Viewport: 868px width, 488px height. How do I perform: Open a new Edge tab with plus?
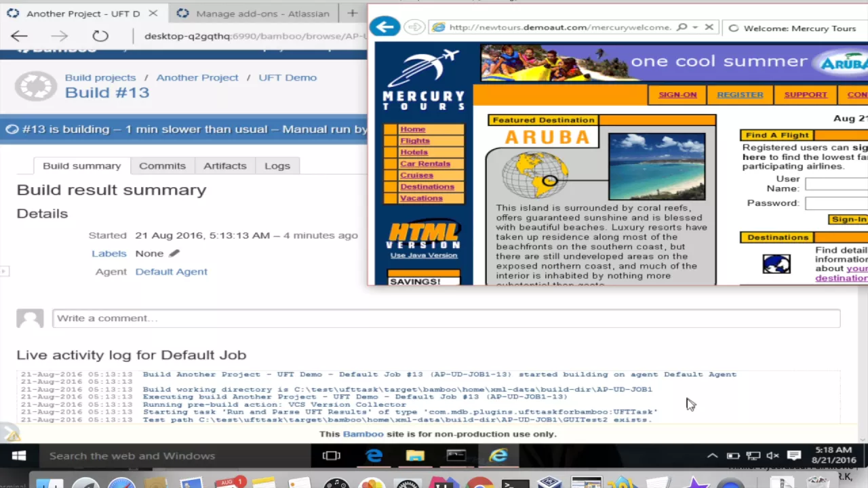[x=352, y=13]
